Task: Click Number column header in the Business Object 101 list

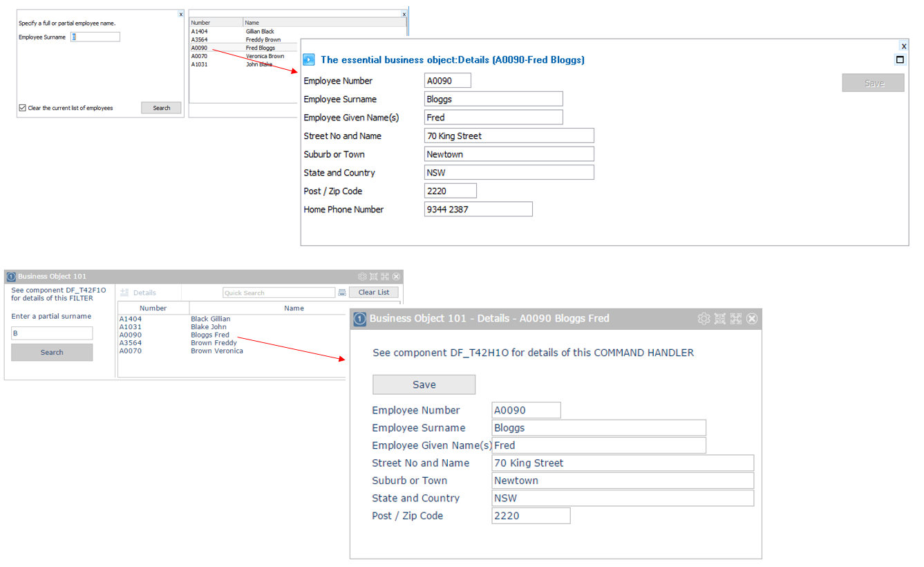Action: (x=153, y=308)
